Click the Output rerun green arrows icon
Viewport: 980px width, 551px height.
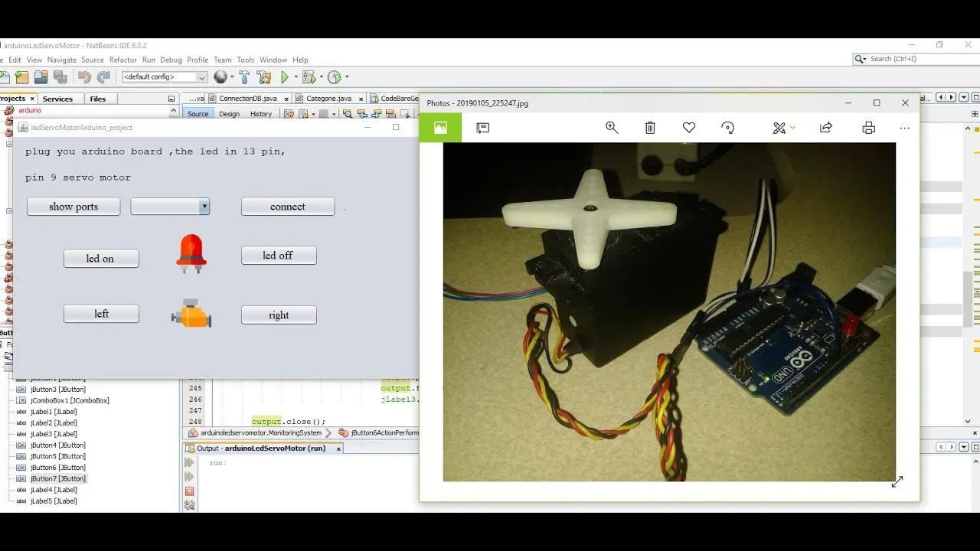(189, 463)
